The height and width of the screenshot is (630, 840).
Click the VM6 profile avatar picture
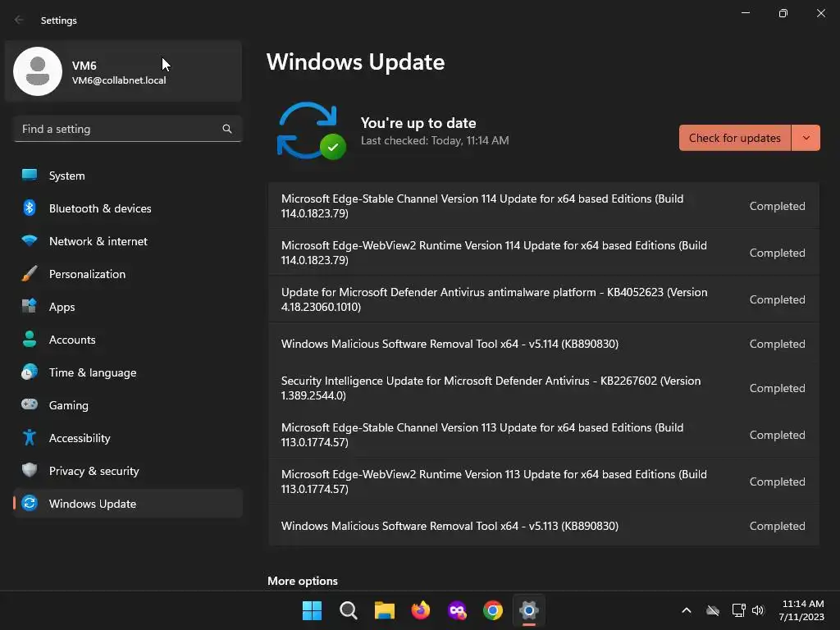tap(38, 71)
